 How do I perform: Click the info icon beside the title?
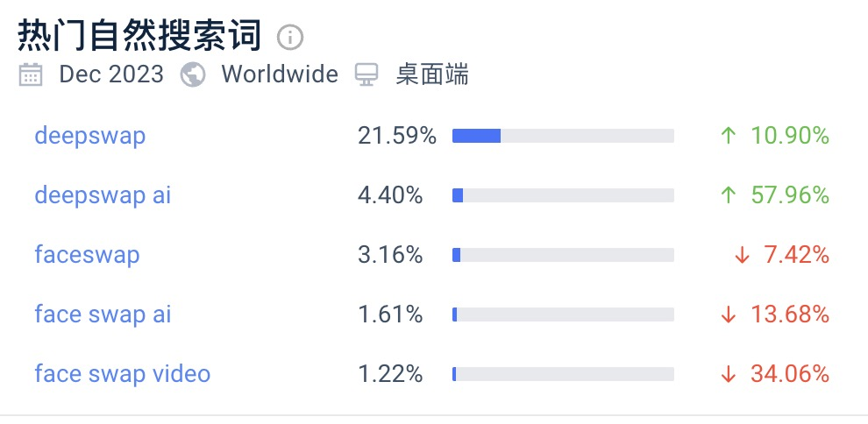click(290, 37)
